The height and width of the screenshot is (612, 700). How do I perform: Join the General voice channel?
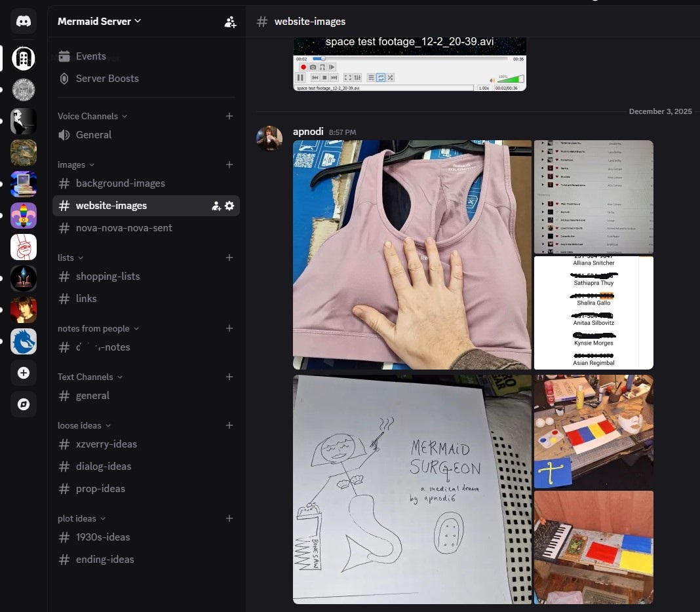(94, 135)
